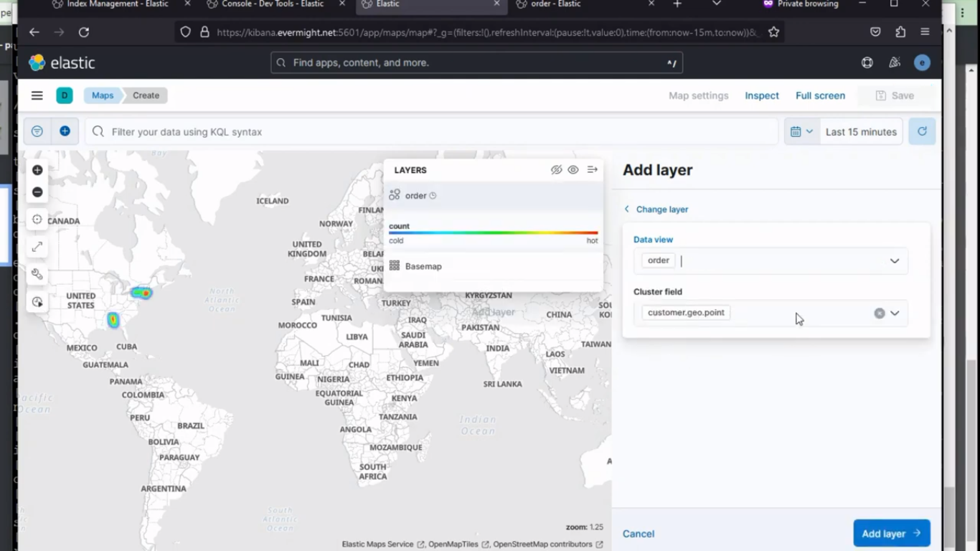Open the newsfeed notifications icon
980x551 pixels.
pyautogui.click(x=895, y=62)
